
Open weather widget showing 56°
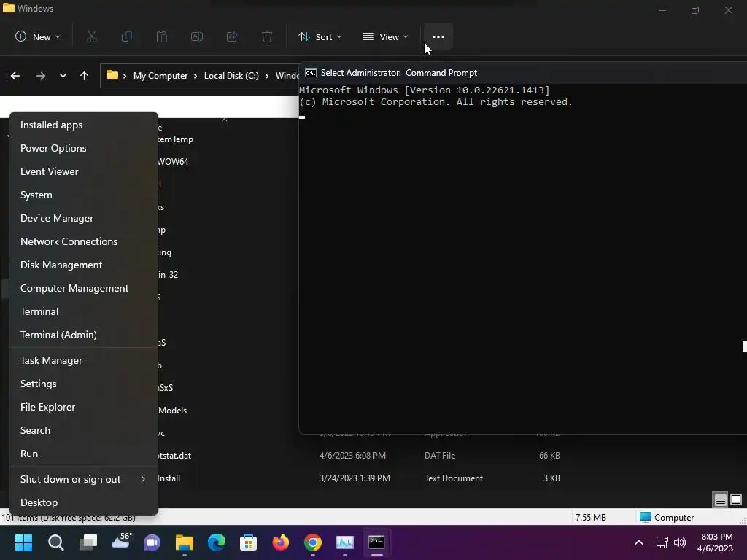click(x=121, y=542)
